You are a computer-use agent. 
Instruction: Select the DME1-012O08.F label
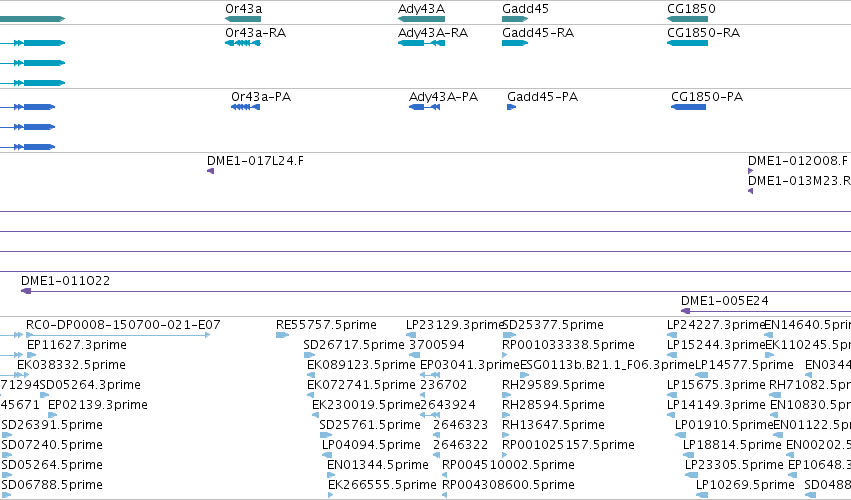(x=797, y=161)
